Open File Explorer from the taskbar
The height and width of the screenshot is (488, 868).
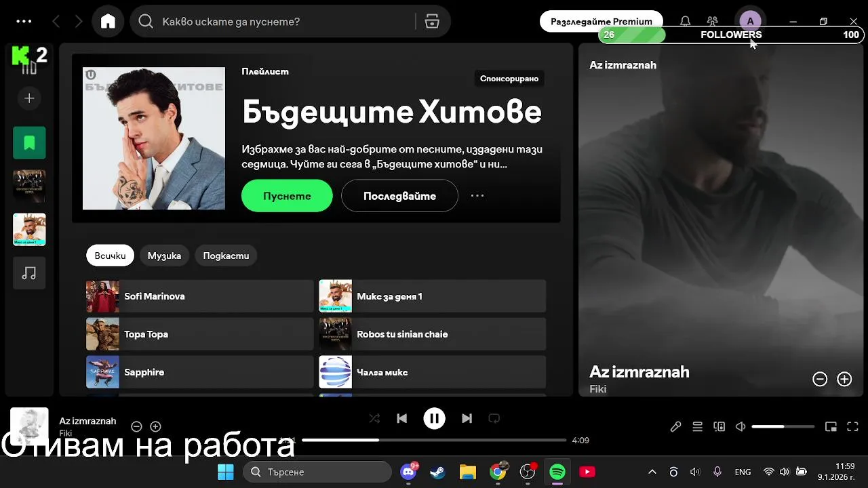[x=468, y=472]
